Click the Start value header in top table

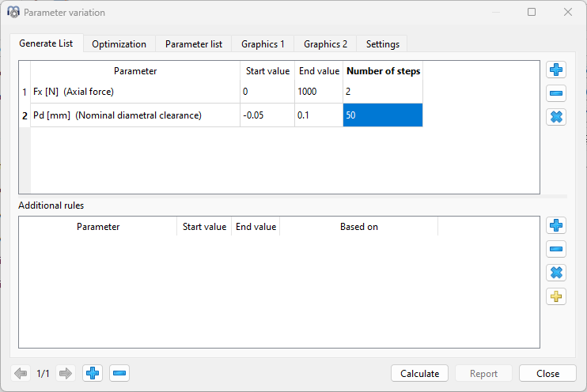coord(267,71)
